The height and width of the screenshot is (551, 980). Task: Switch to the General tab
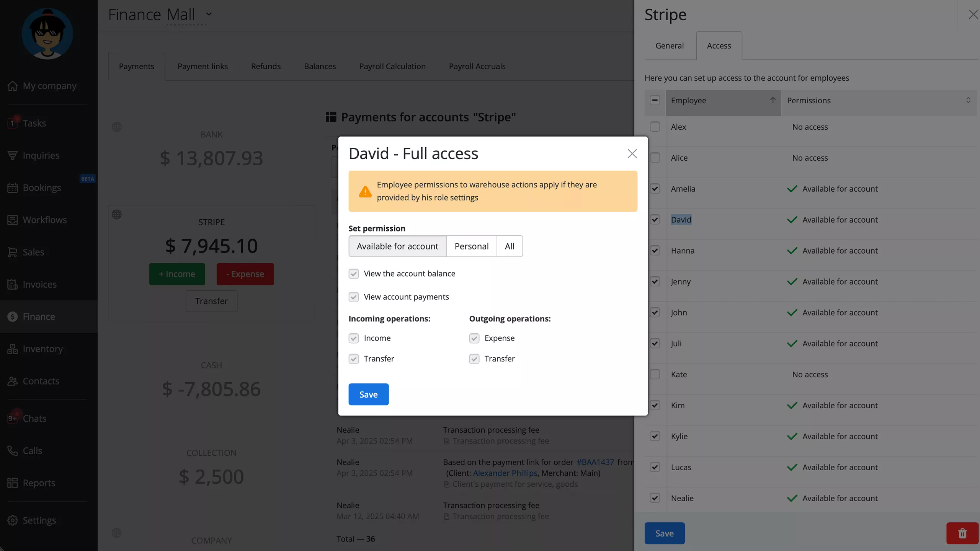click(670, 46)
